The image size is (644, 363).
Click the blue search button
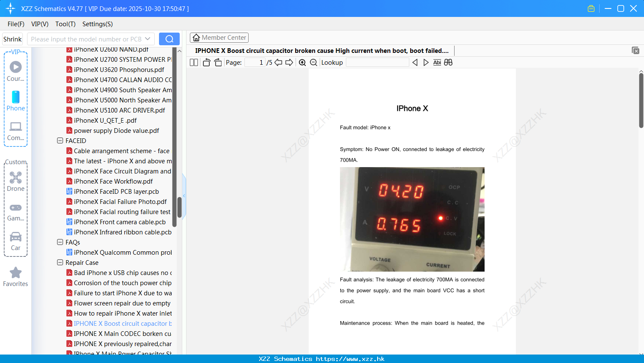(x=169, y=39)
